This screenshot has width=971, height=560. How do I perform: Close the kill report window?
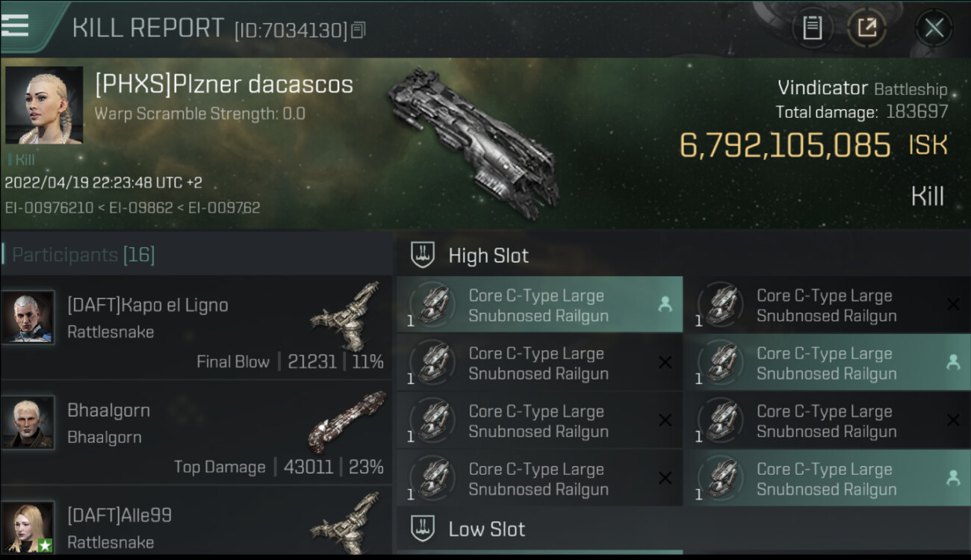[934, 28]
